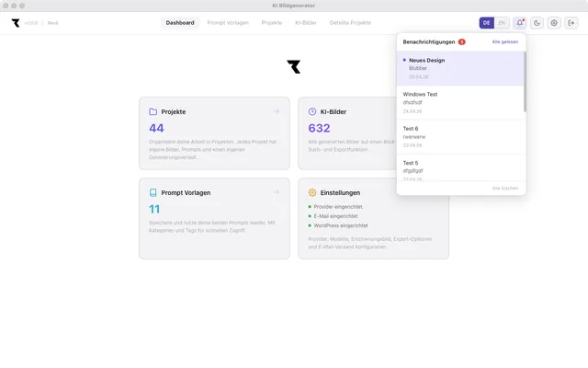Open the Windows Test notification
588x368 pixels.
[460, 102]
